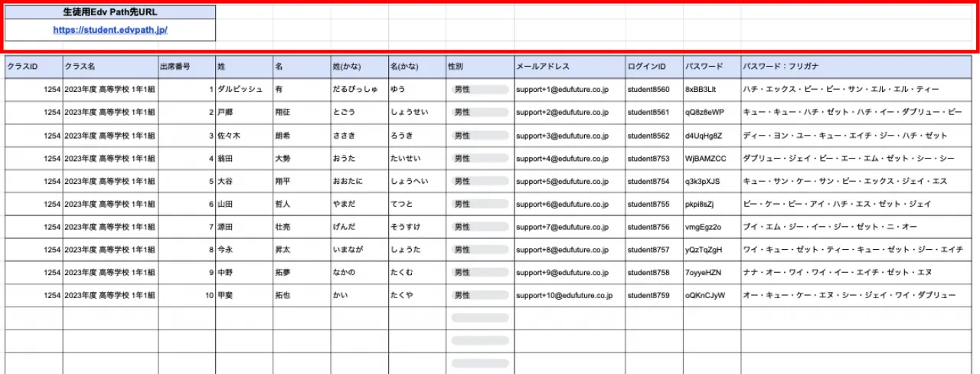980x374 pixels.
Task: Select the 名(かな) column header
Action: point(416,67)
